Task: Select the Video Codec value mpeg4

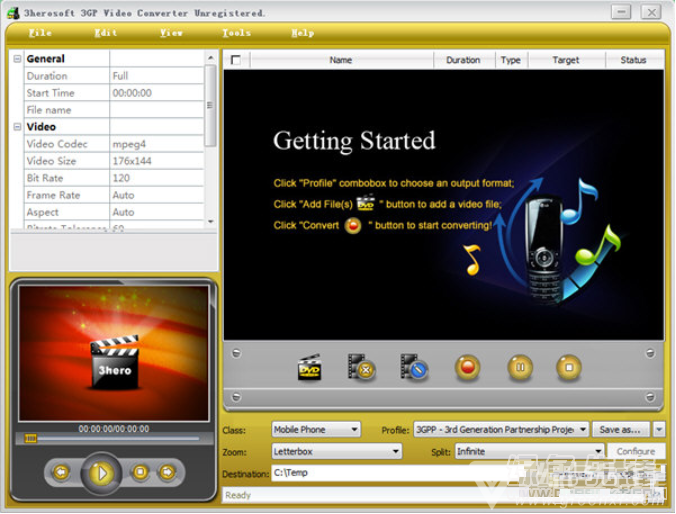Action: tap(157, 144)
